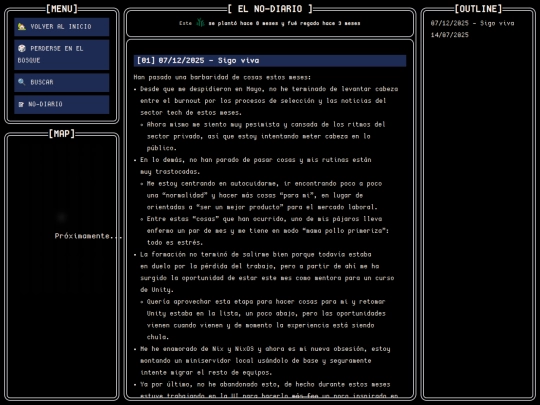Click the dice icon beside Perderse en el bosque

(x=22, y=48)
